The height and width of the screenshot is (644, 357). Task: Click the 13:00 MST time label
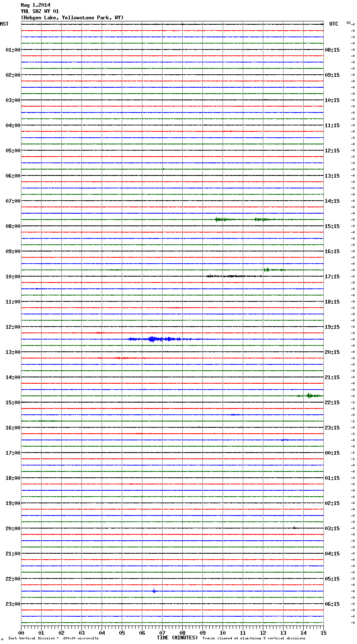coord(13,352)
